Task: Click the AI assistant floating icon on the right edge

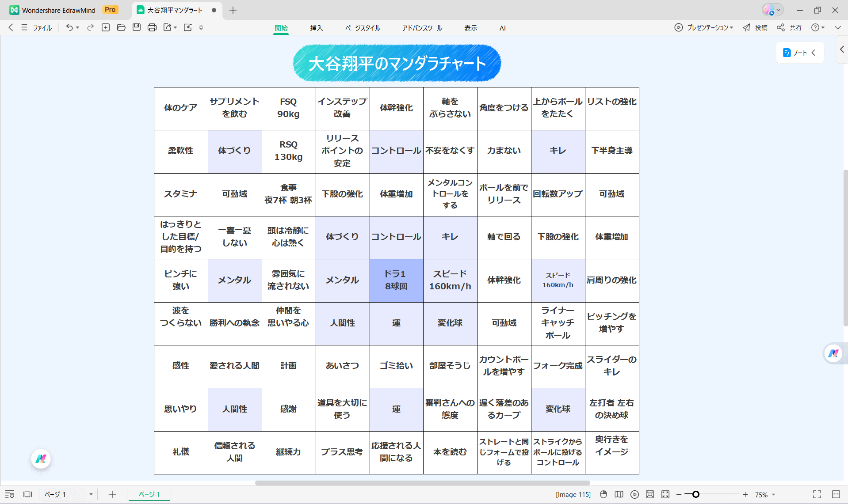Action: tap(833, 353)
